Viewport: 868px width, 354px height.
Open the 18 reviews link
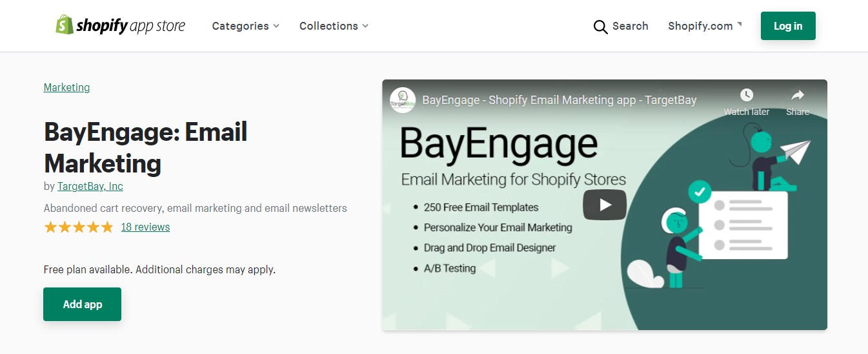[145, 227]
